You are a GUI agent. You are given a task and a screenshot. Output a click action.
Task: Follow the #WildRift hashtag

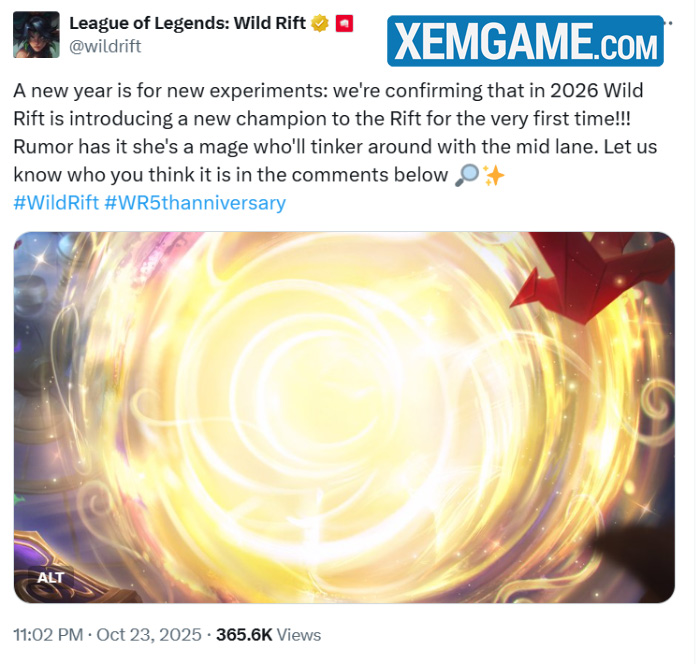pyautogui.click(x=56, y=203)
